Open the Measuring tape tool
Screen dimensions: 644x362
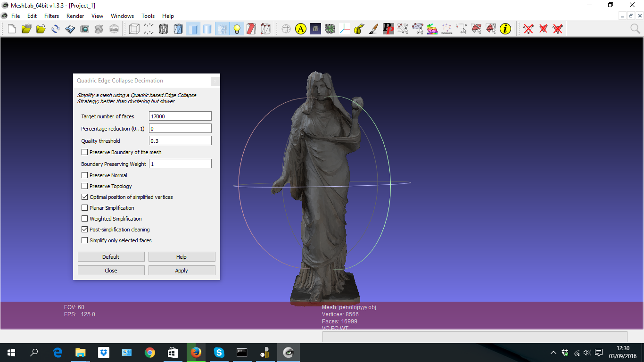(359, 29)
